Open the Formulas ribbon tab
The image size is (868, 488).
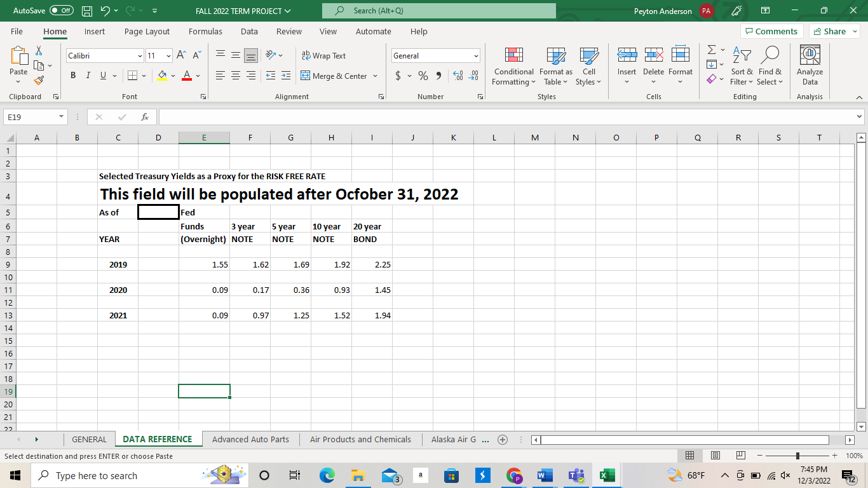205,31
